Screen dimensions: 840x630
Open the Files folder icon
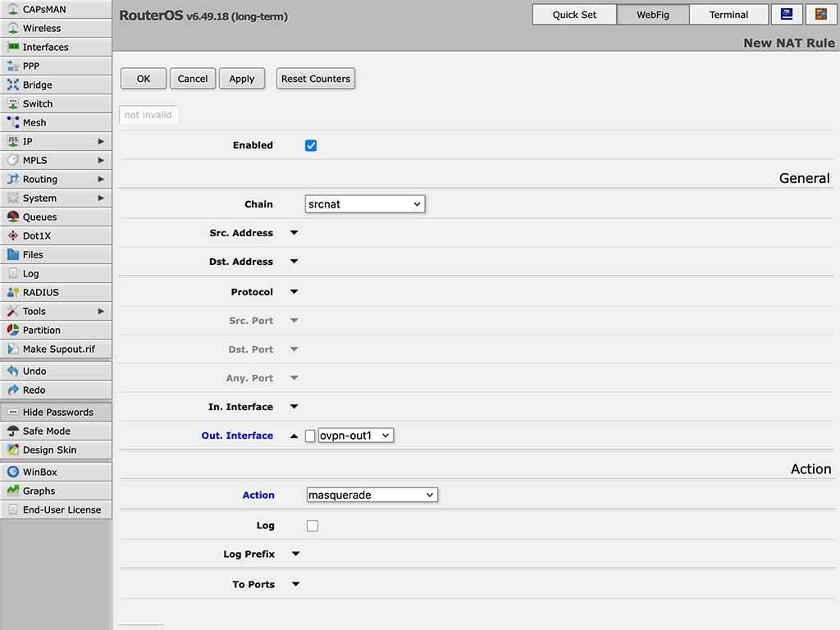[x=13, y=255]
